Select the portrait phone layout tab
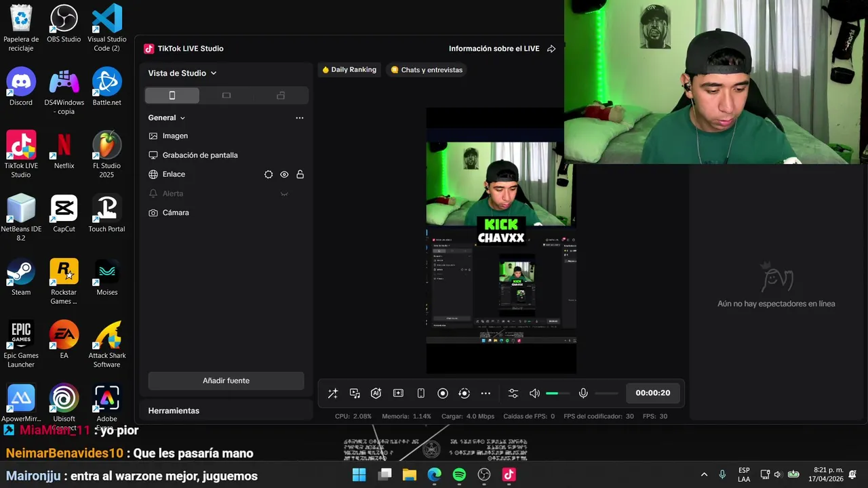Screen dimensions: 868x488 (172, 96)
